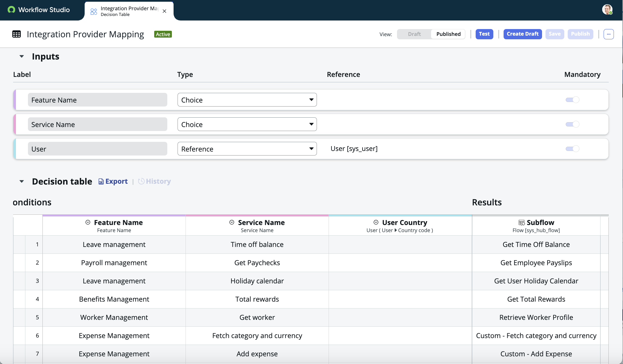Image resolution: width=623 pixels, height=364 pixels.
Task: Select the Integration Provider Mapping tab
Action: pyautogui.click(x=129, y=11)
